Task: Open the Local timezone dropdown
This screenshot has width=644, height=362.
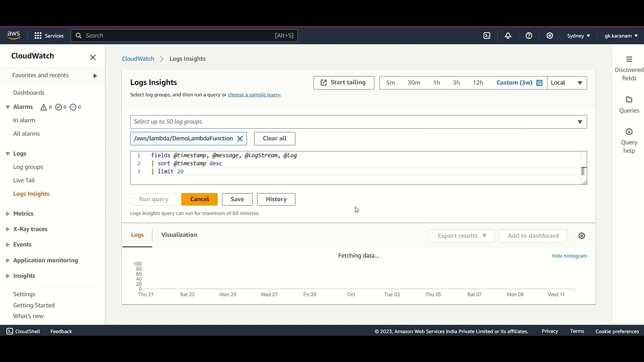Action: pyautogui.click(x=567, y=83)
